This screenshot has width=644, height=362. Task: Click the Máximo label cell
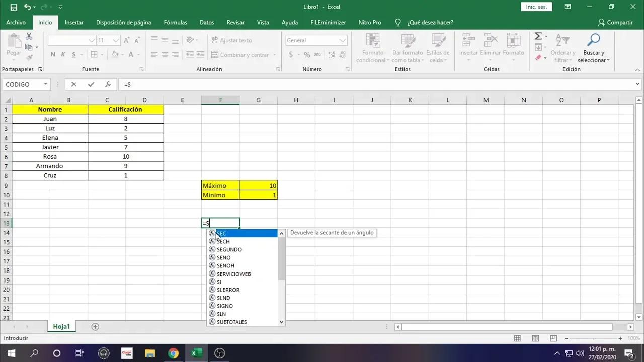220,185
